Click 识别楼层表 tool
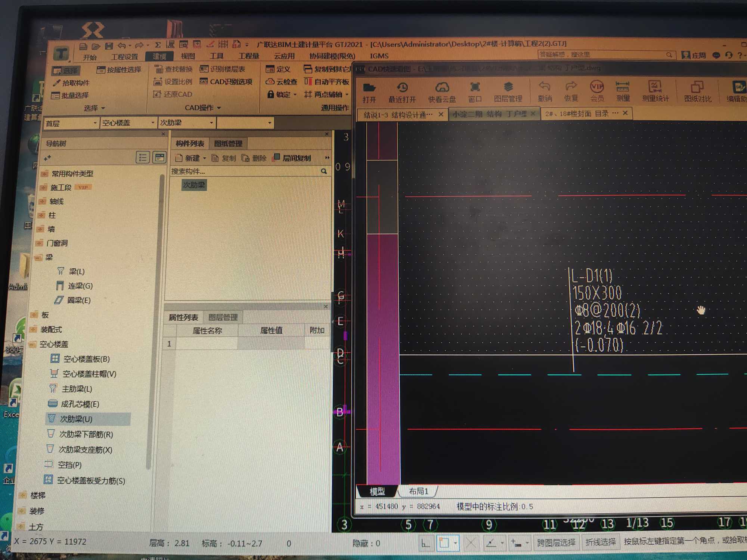747x560 pixels. tap(223, 69)
